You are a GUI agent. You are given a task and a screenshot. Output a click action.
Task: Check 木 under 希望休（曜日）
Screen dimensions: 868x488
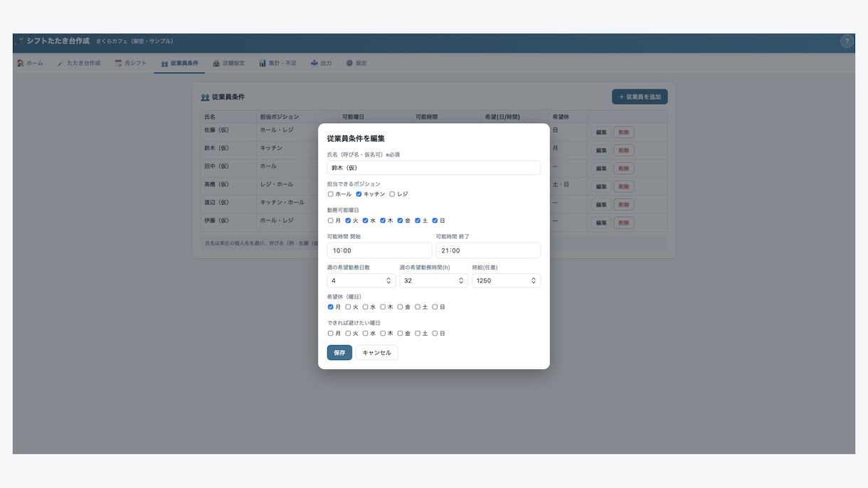383,307
